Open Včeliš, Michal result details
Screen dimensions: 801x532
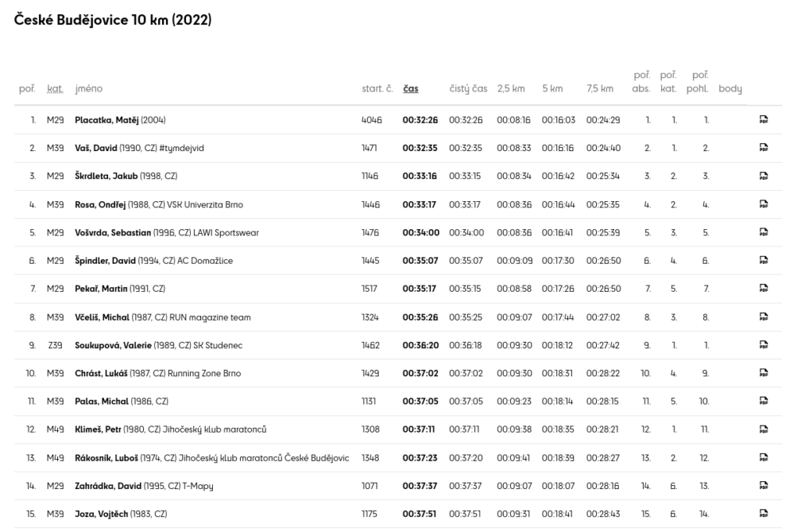coord(103,318)
